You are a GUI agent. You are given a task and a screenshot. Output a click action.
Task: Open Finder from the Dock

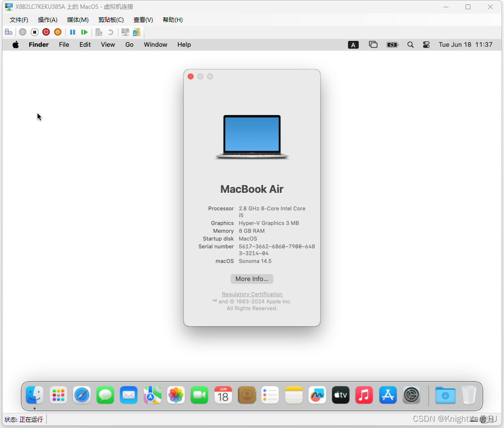[x=35, y=395]
